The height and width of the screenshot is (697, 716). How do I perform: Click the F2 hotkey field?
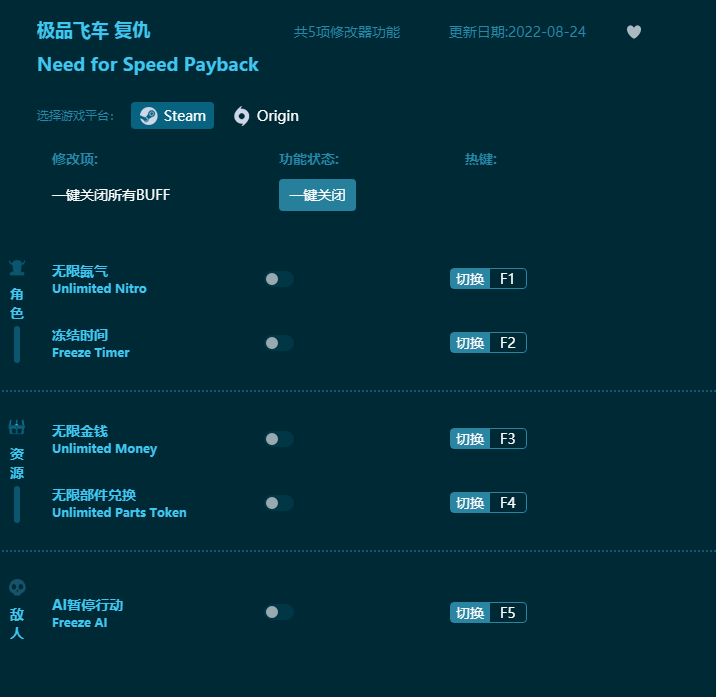508,343
